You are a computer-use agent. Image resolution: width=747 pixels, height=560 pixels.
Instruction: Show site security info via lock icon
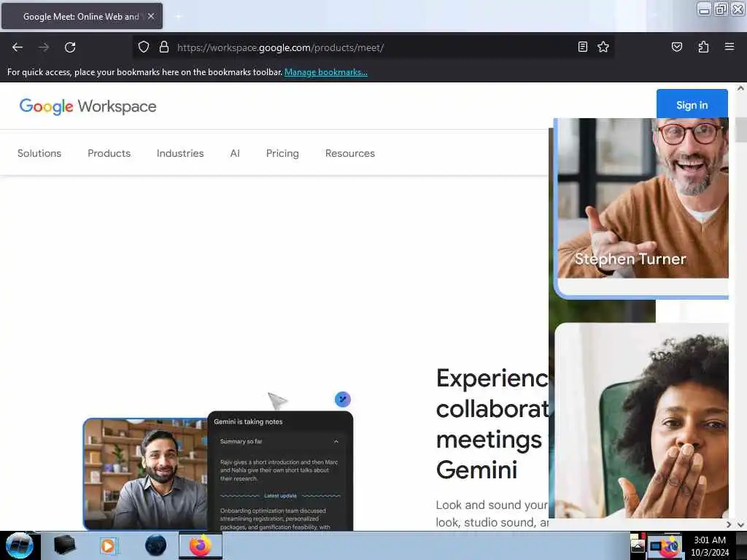pyautogui.click(x=164, y=47)
